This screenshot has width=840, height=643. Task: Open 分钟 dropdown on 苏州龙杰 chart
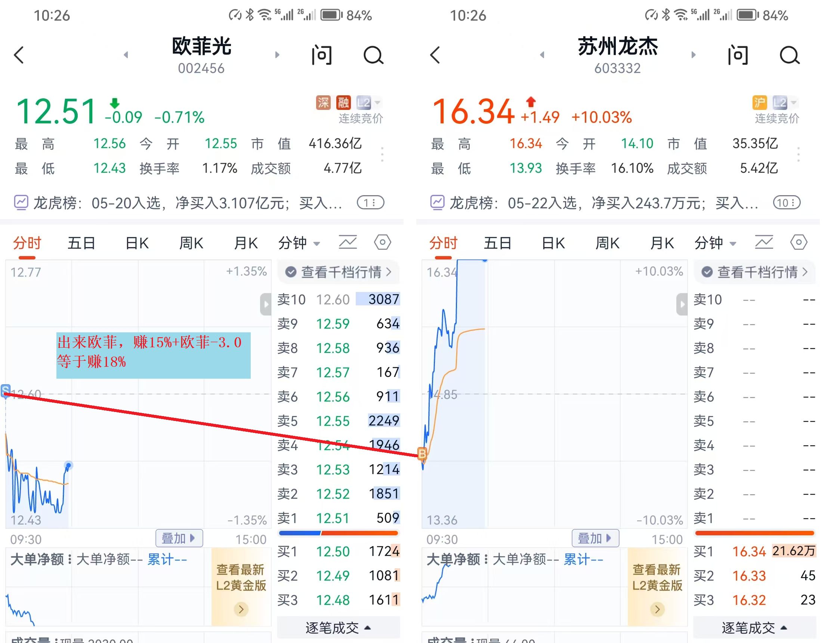point(715,243)
